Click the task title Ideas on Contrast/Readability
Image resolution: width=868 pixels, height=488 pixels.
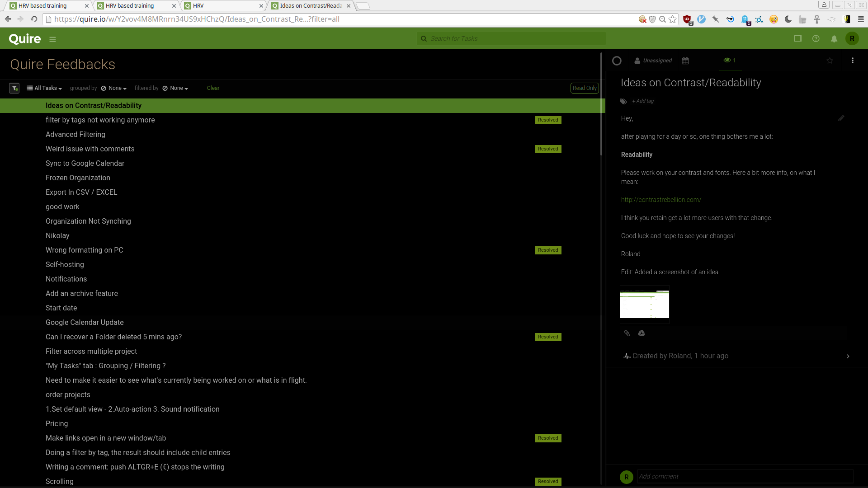tap(691, 83)
